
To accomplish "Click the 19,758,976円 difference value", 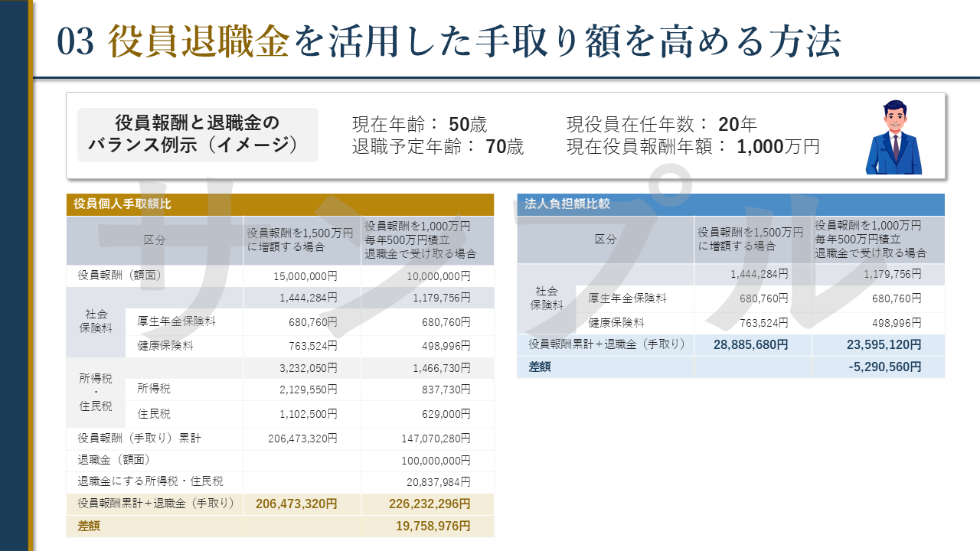I will [x=433, y=527].
